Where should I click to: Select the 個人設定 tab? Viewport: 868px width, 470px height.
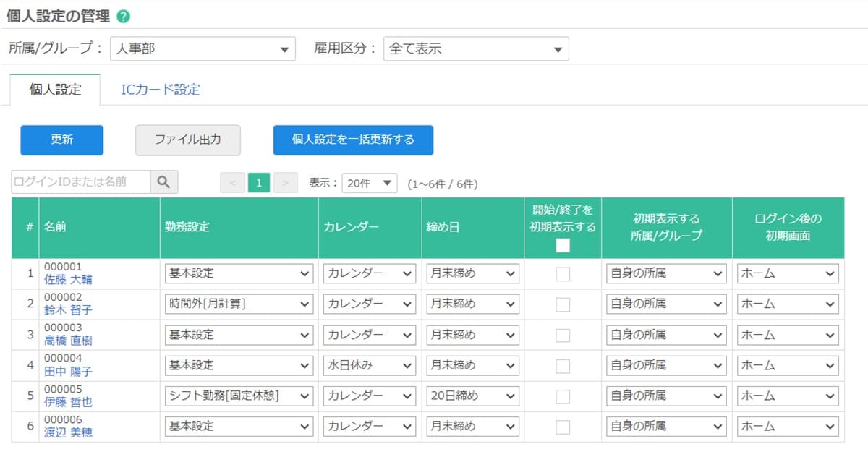pos(55,90)
